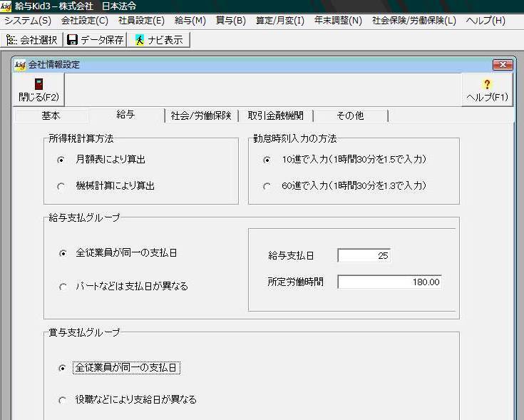Switch to the 基本 tab

coord(51,116)
